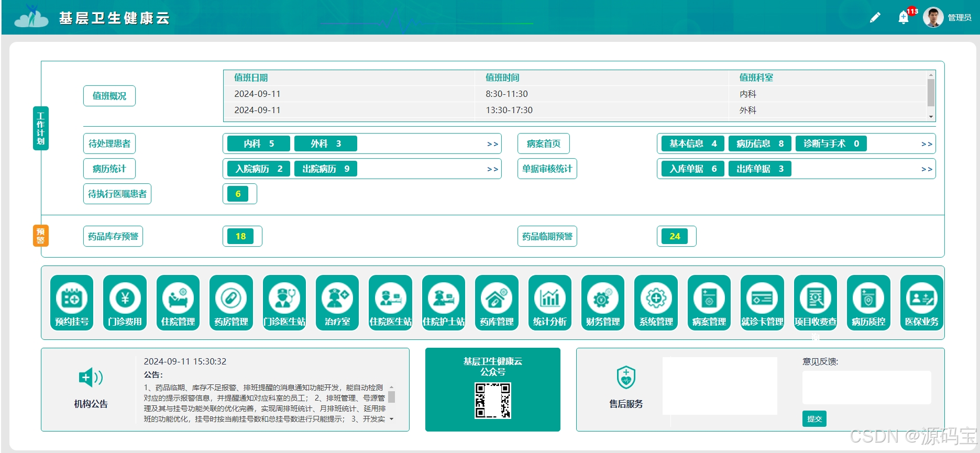Click the duty table scroll-down arrow
Viewport: 980px width, 453px height.
931,117
